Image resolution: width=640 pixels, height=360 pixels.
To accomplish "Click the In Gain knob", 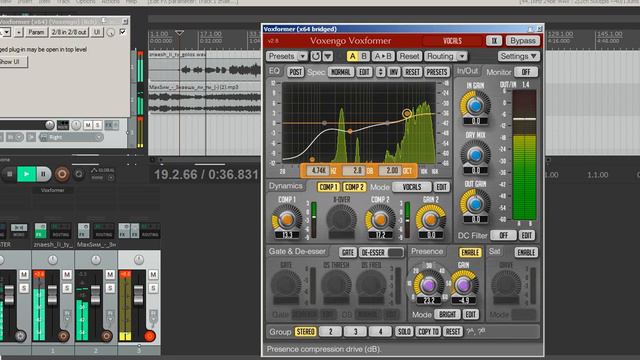I will [475, 106].
